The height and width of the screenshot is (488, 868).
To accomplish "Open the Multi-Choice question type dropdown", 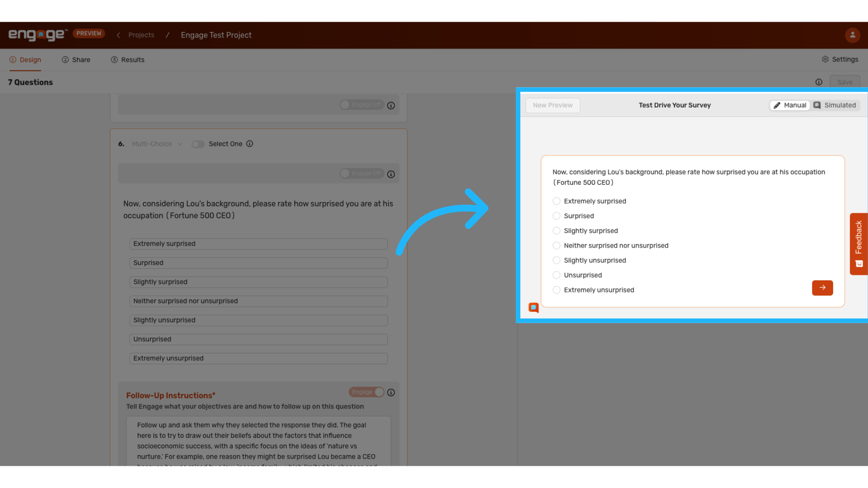I will (x=157, y=144).
